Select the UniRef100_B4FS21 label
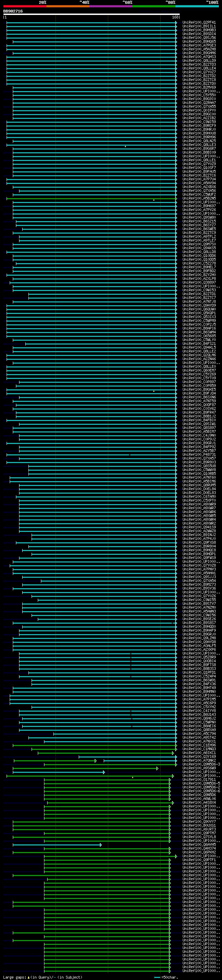Viewport: 222px width, 980px height. (x=199, y=343)
